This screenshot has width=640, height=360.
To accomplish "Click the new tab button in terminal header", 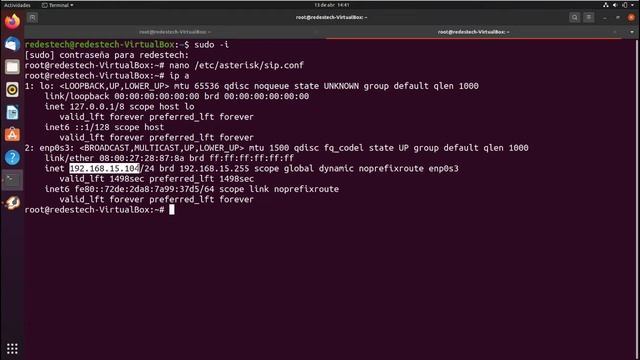I will coord(32,18).
